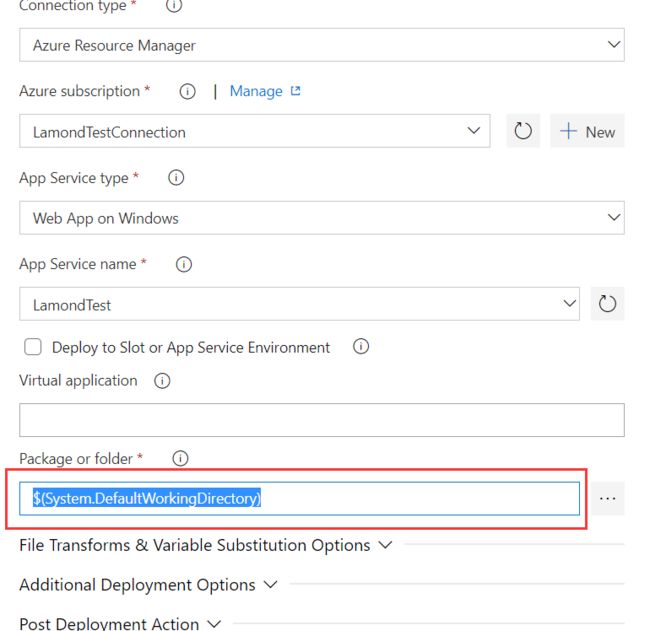Browse for package using the ellipsis button

[x=607, y=498]
